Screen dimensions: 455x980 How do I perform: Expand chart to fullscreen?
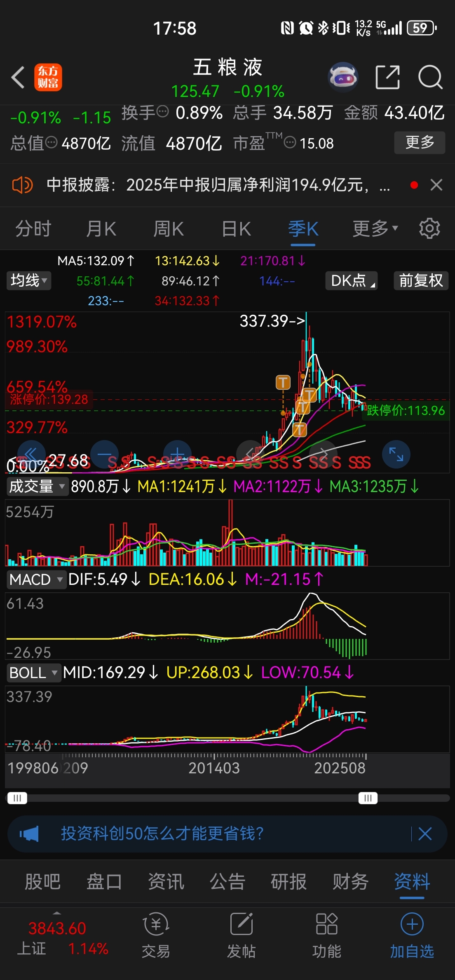pyautogui.click(x=396, y=454)
